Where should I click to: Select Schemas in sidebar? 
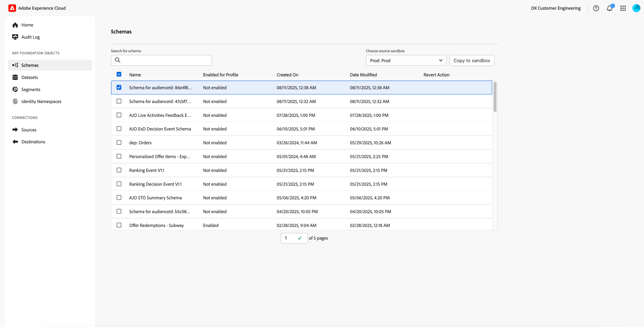[x=50, y=65]
